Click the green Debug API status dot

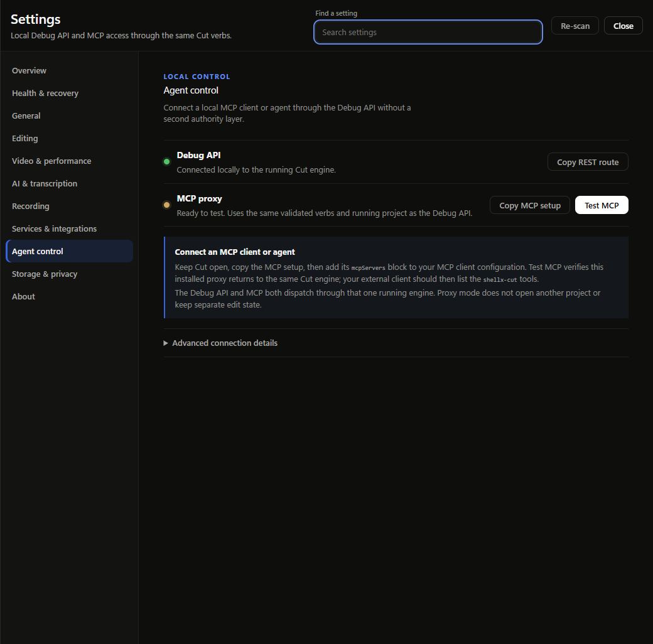166,161
